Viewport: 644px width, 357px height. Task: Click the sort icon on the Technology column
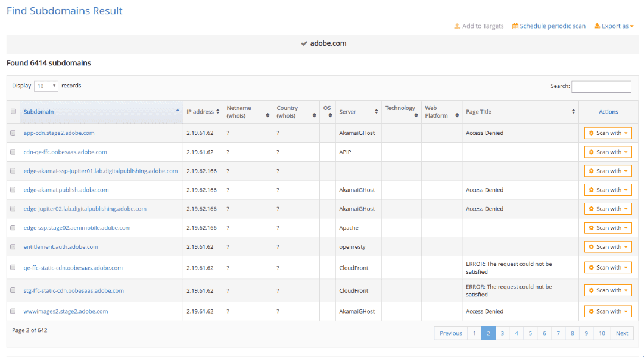coord(415,115)
